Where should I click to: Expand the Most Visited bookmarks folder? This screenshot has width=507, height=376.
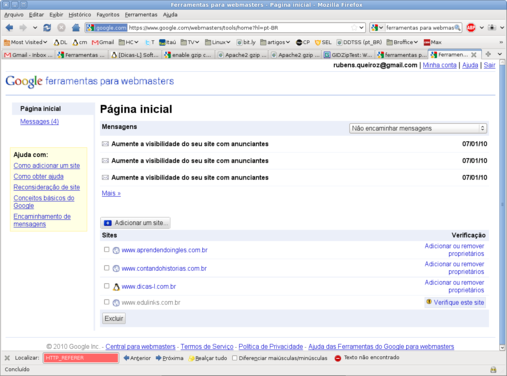point(25,42)
